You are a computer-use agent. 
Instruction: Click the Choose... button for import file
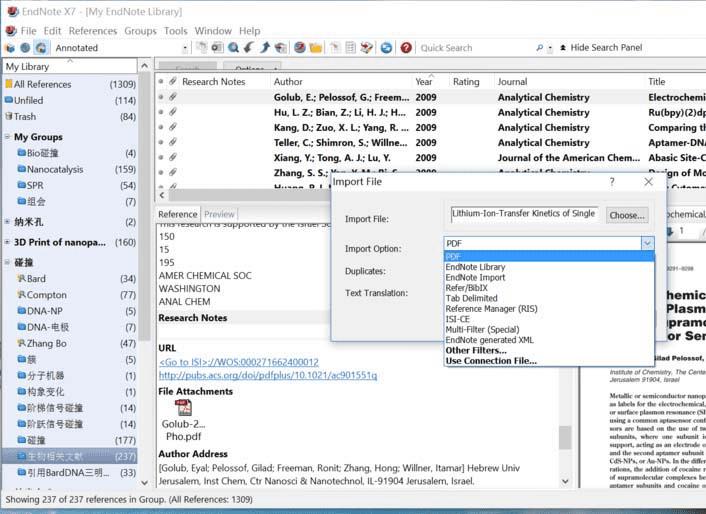coord(627,215)
